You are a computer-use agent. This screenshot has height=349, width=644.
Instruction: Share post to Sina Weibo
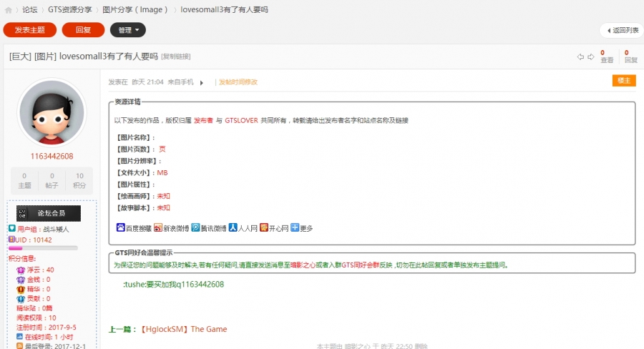(x=172, y=228)
